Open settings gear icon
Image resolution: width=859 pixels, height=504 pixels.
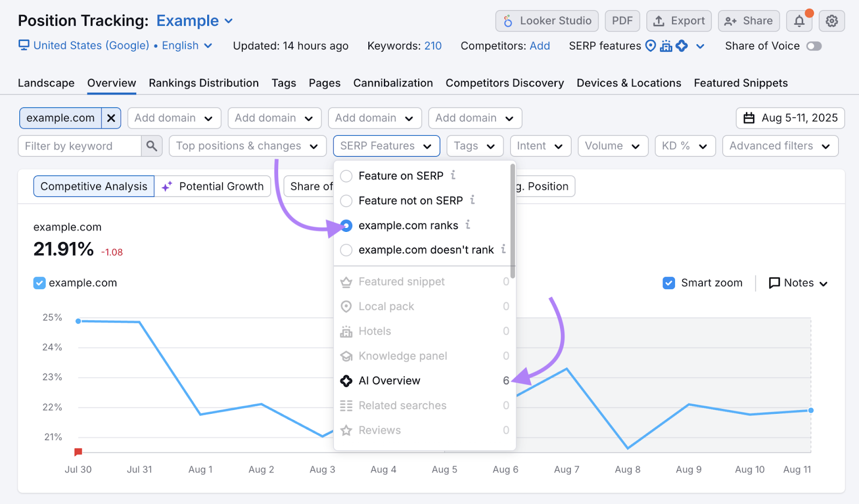click(832, 21)
